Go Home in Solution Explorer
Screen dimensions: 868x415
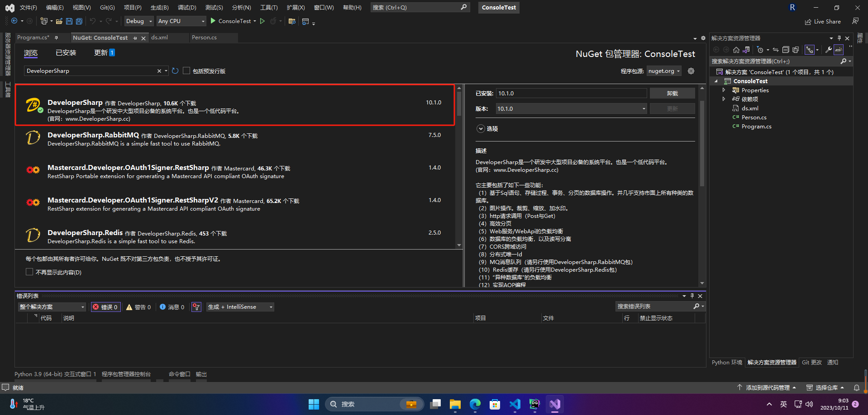pyautogui.click(x=736, y=50)
